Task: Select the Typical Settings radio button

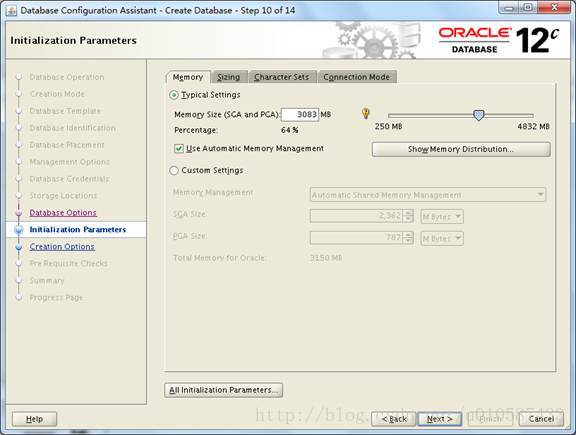Action: click(x=174, y=95)
